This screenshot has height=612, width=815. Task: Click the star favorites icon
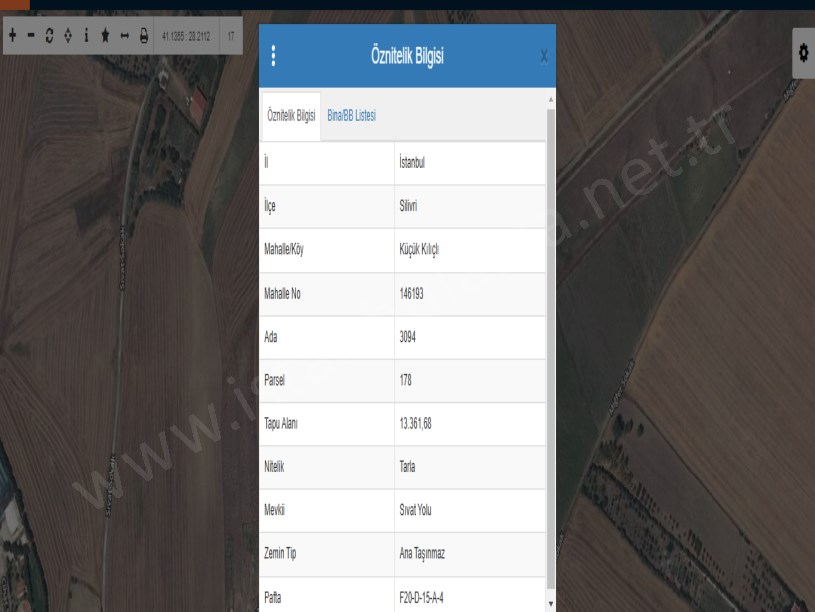point(106,35)
